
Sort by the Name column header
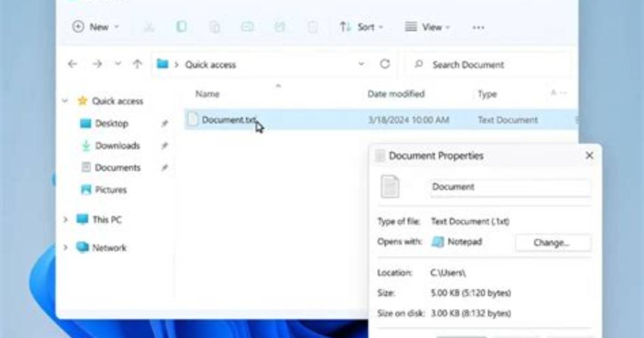[207, 94]
